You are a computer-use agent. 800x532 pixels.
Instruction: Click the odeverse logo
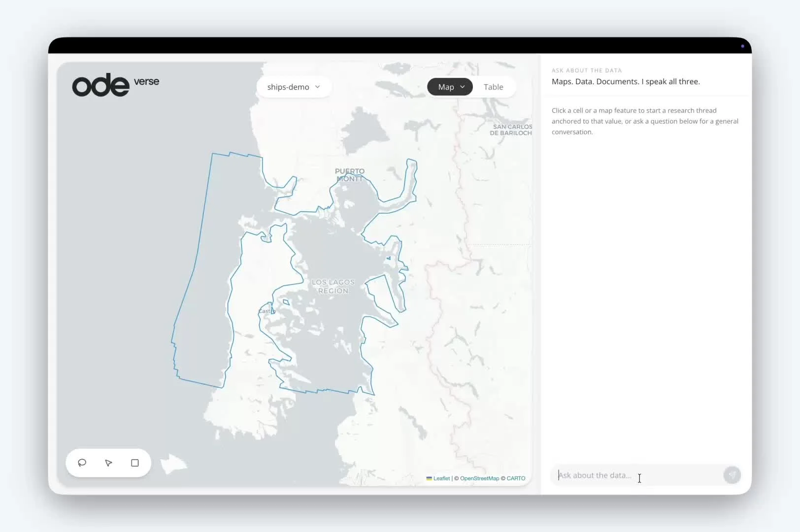pos(116,85)
